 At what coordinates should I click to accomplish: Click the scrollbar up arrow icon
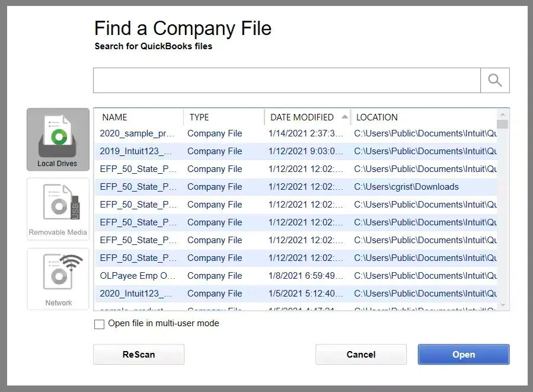[503, 114]
